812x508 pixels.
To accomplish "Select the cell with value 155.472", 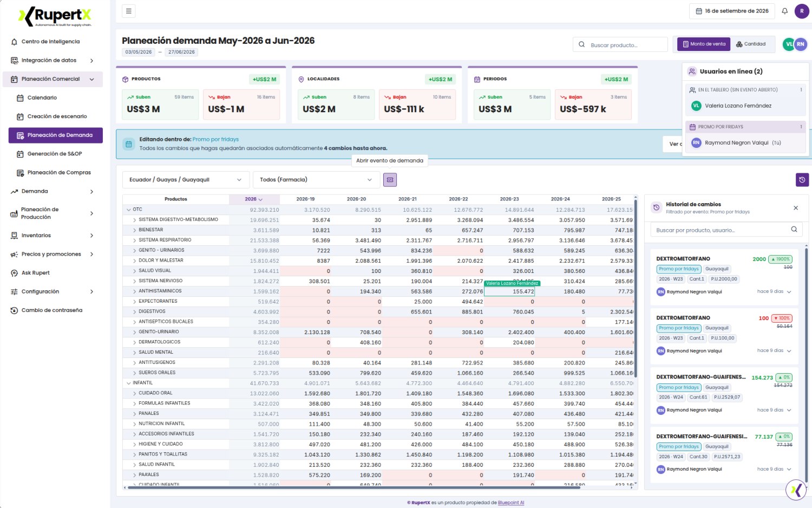I will pos(509,291).
